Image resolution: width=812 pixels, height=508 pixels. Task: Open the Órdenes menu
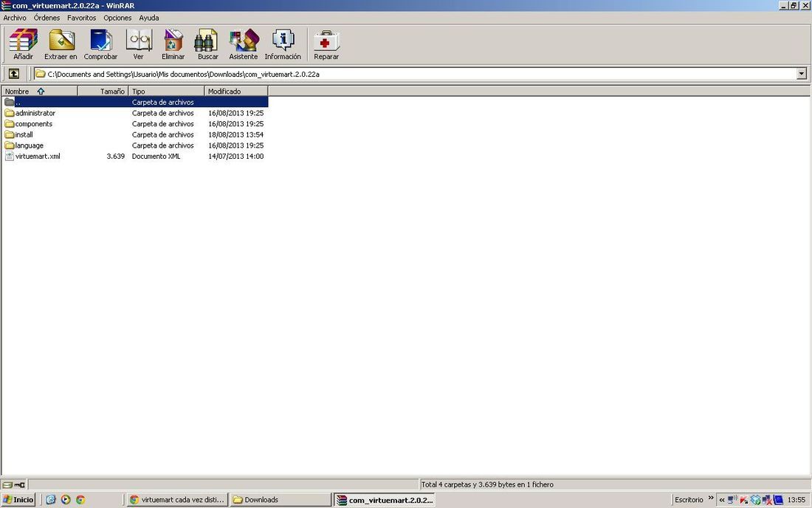(x=47, y=18)
